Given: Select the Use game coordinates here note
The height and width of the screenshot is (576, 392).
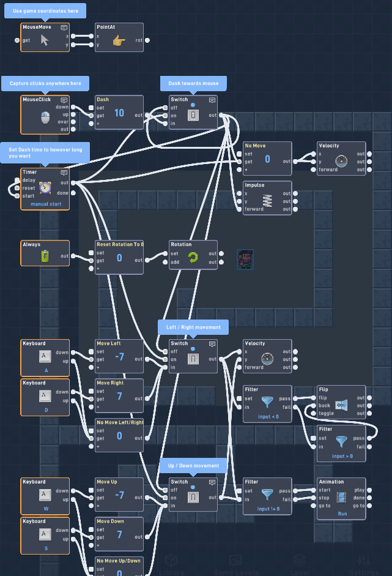Looking at the screenshot, I should [x=45, y=10].
